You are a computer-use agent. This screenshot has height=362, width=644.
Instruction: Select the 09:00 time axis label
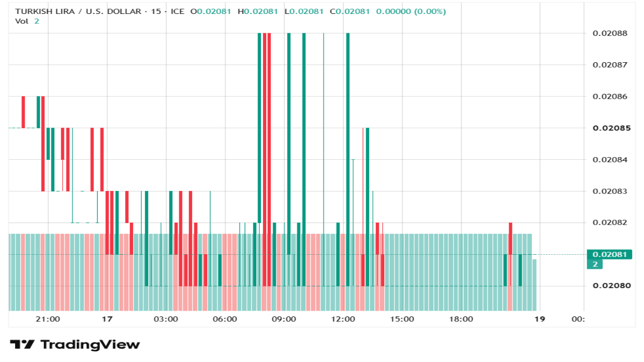click(284, 319)
